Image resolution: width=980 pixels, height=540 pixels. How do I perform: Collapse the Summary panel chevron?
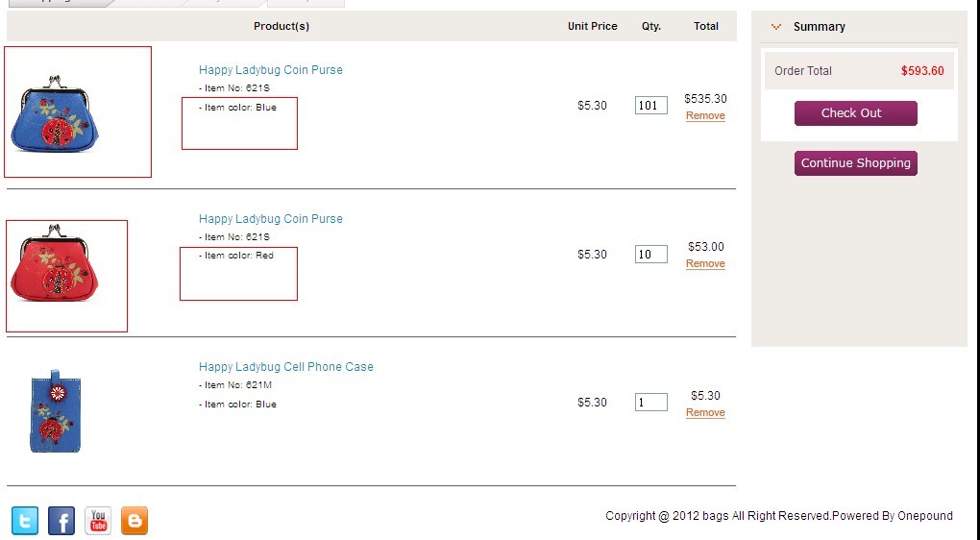[776, 27]
